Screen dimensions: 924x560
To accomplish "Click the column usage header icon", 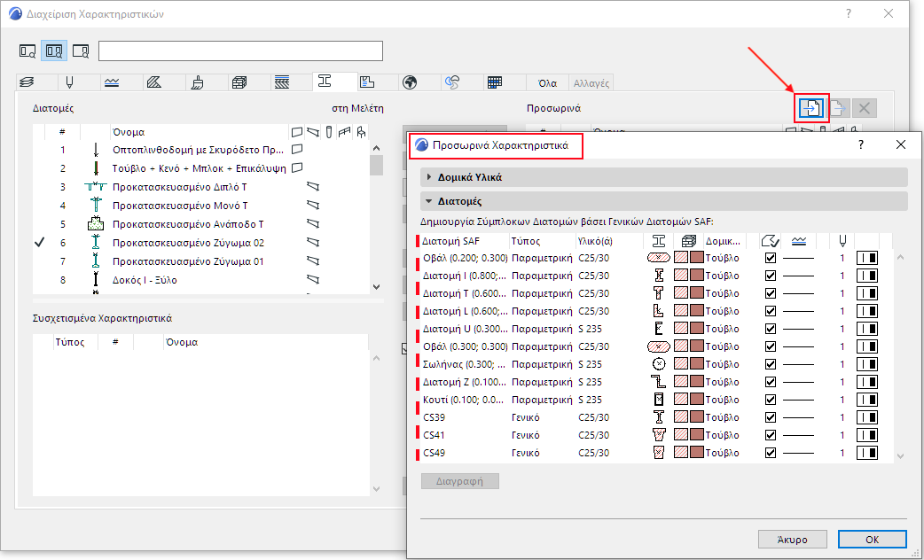I will tap(329, 132).
